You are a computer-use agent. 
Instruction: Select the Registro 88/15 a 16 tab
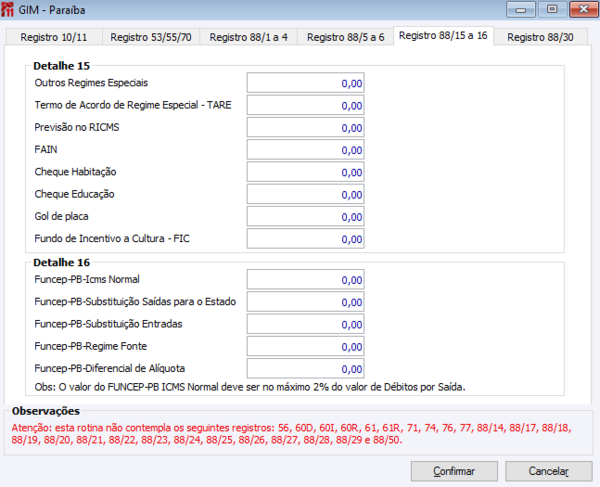(443, 36)
